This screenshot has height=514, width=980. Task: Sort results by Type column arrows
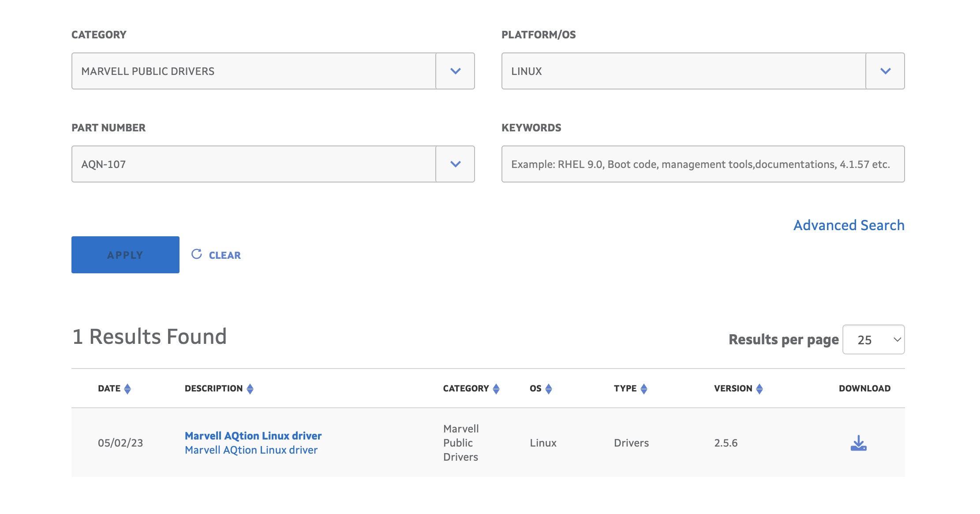point(644,389)
